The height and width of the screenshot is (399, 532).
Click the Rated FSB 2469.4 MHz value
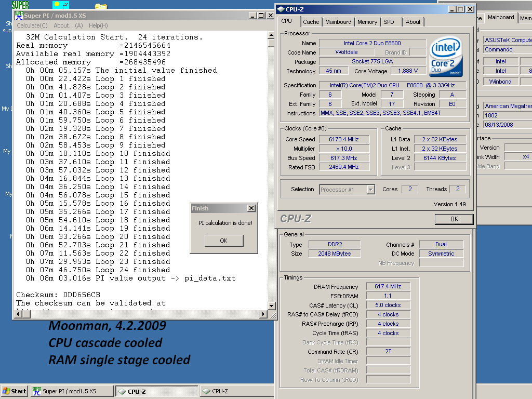click(x=344, y=167)
